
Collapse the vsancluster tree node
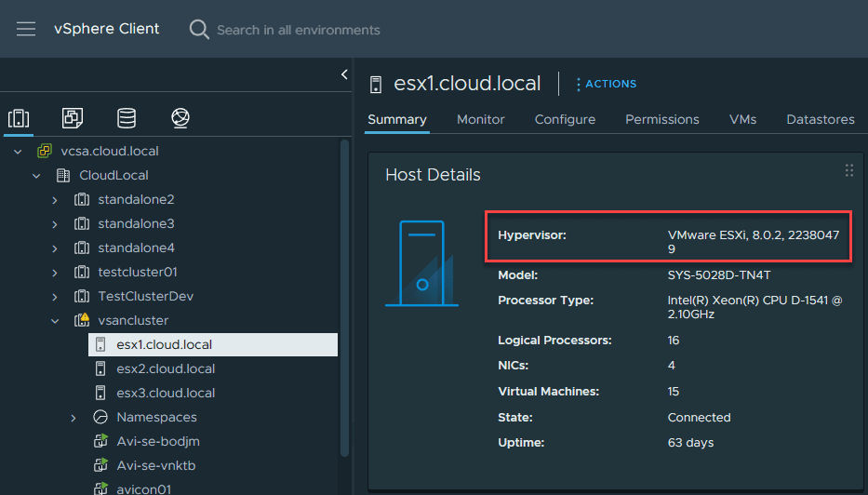pyautogui.click(x=55, y=320)
